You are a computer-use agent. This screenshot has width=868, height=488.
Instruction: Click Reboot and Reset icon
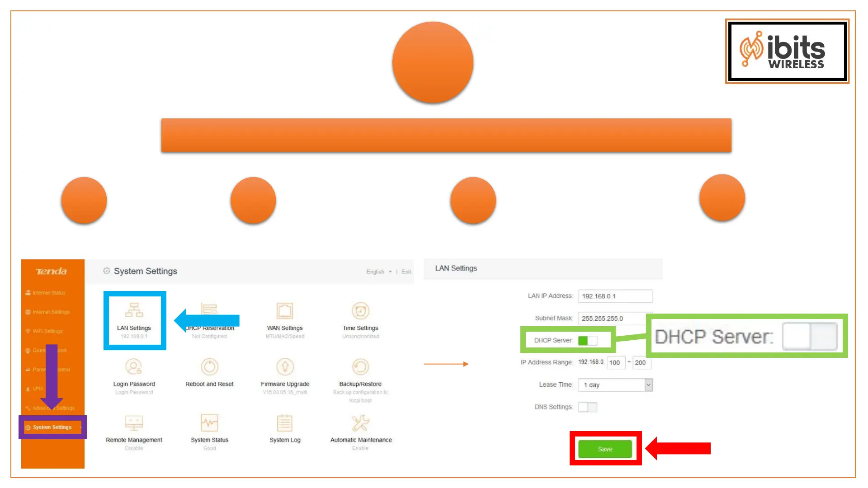[209, 366]
